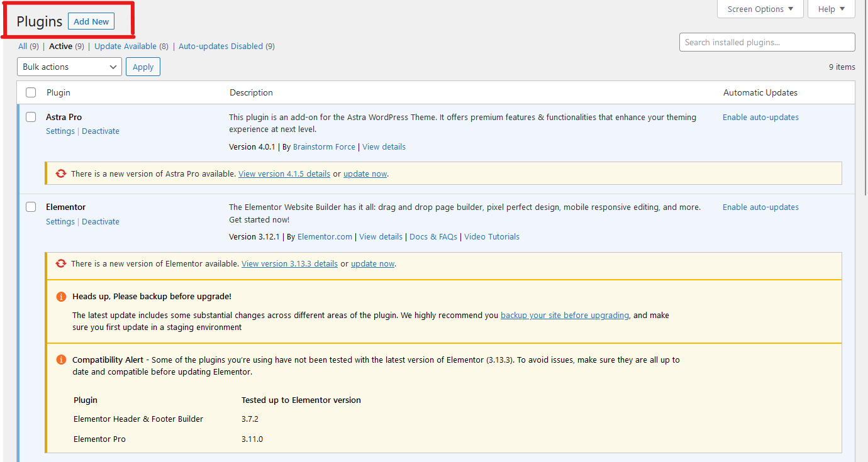Open View version 3.13.3 details link
Viewport: 868px width, 462px height.
(289, 263)
